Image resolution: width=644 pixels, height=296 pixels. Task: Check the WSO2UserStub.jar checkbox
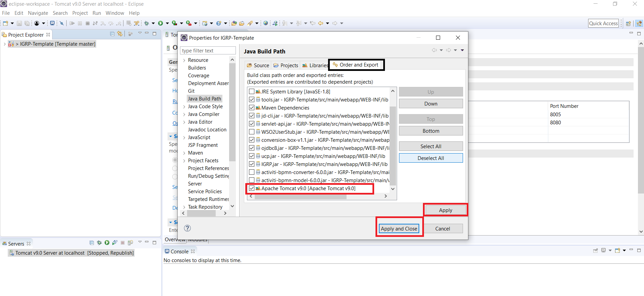pos(252,132)
